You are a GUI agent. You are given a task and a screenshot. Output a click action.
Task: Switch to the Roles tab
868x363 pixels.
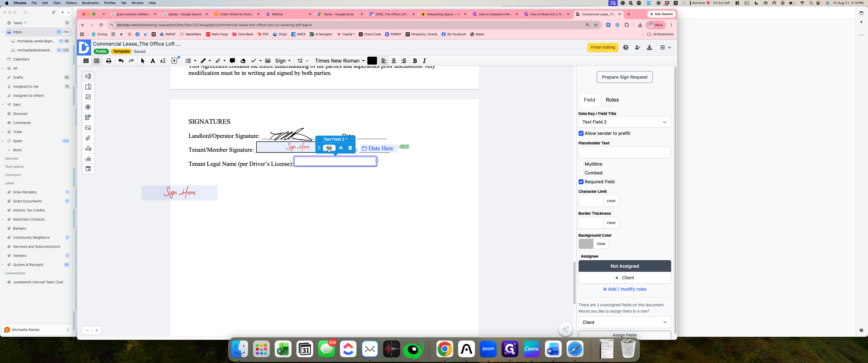tap(612, 100)
